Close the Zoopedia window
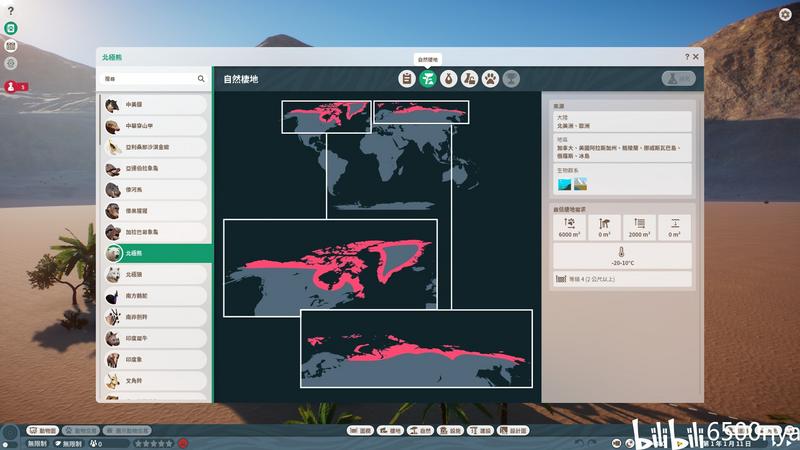The width and height of the screenshot is (800, 450). 695,57
